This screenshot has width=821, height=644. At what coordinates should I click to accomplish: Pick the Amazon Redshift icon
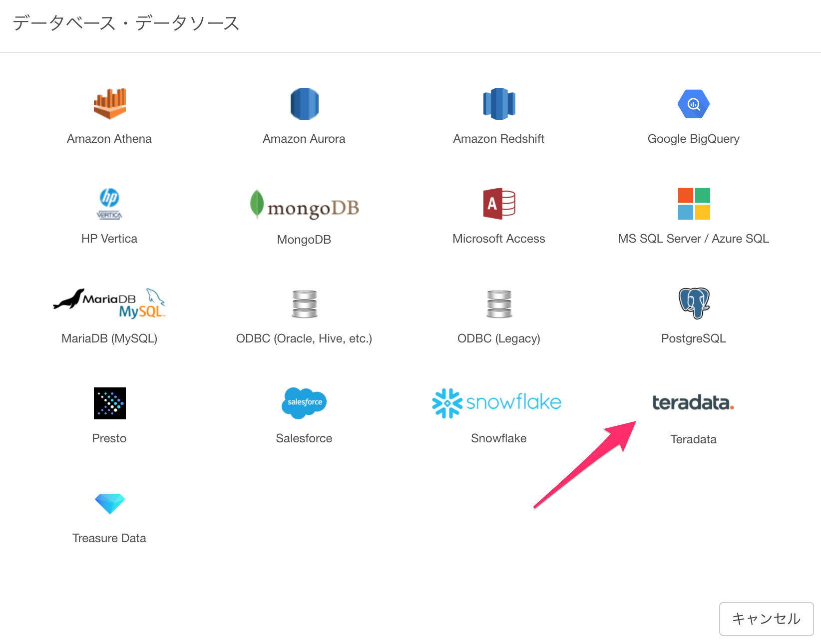click(x=499, y=104)
